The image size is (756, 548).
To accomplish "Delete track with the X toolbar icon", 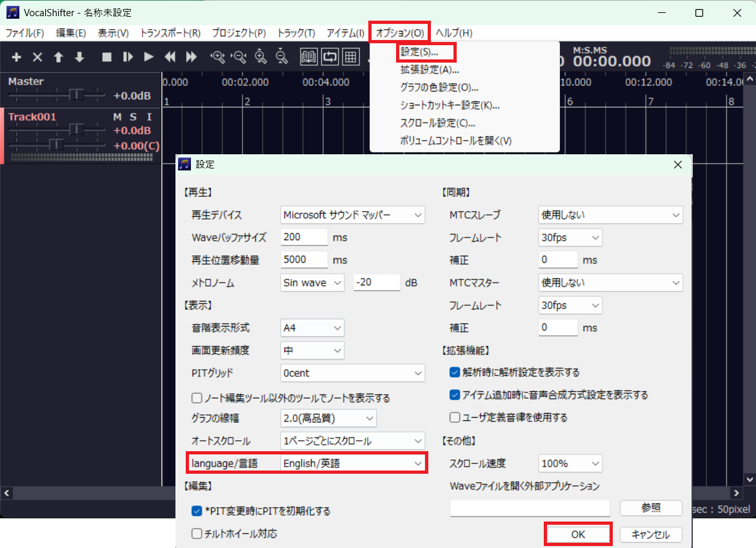I will pyautogui.click(x=37, y=57).
